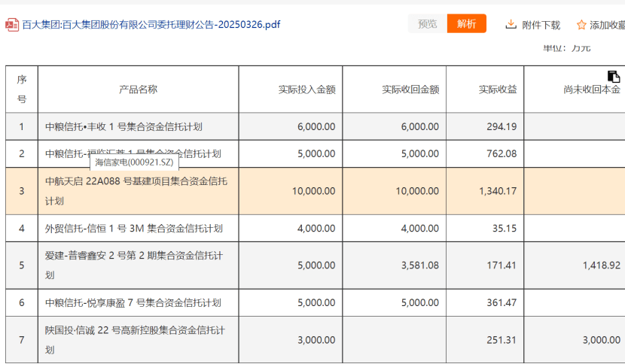Click row number 2 in the 序号 column

[22, 153]
